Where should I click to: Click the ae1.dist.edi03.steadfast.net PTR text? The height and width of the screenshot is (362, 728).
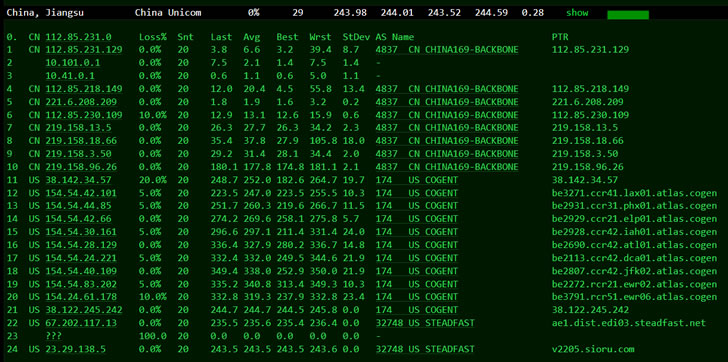tap(629, 323)
